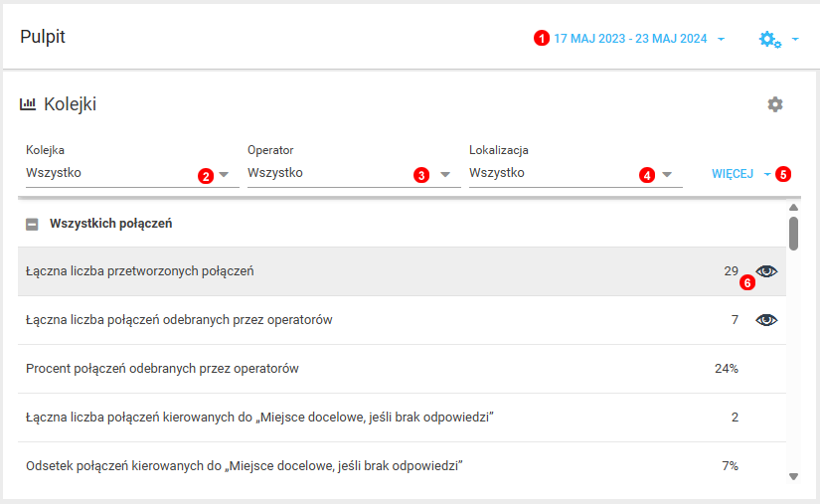Image resolution: width=820 pixels, height=504 pixels.
Task: Select the row Procent połączeń odebranych przez operatorów
Action: (x=402, y=369)
